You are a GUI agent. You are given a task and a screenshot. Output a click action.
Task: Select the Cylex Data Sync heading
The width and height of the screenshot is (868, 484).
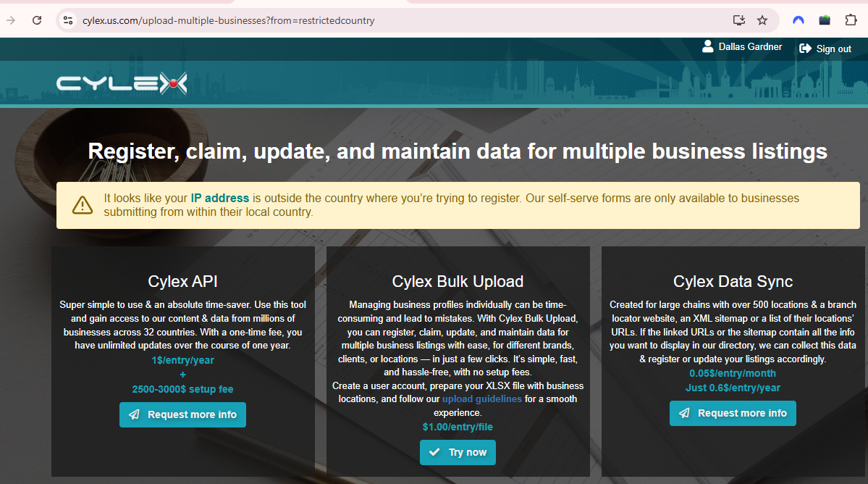pyautogui.click(x=733, y=281)
